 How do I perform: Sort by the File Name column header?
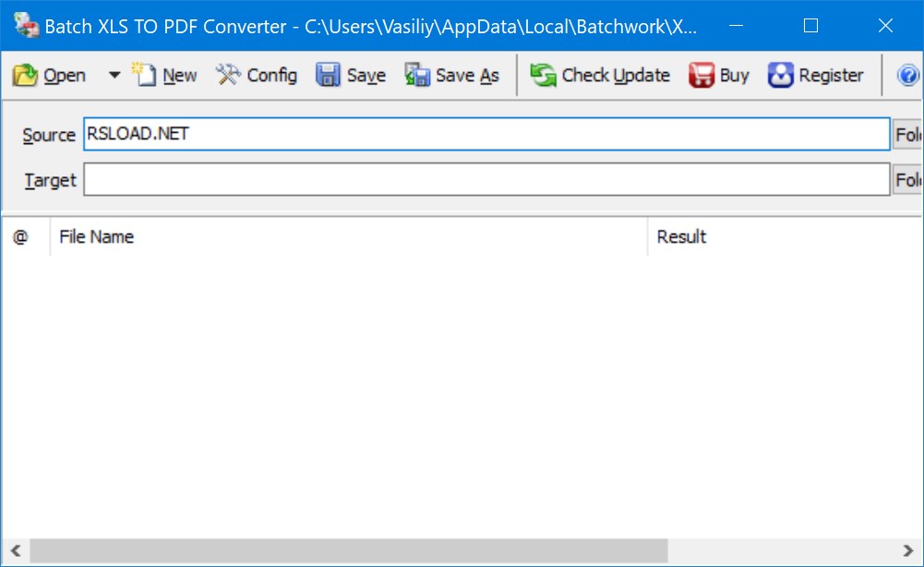(349, 237)
